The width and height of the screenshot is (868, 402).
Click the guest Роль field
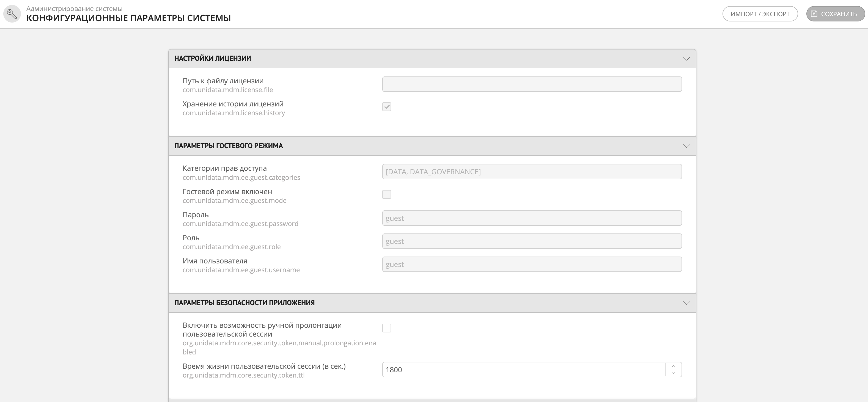pyautogui.click(x=532, y=241)
